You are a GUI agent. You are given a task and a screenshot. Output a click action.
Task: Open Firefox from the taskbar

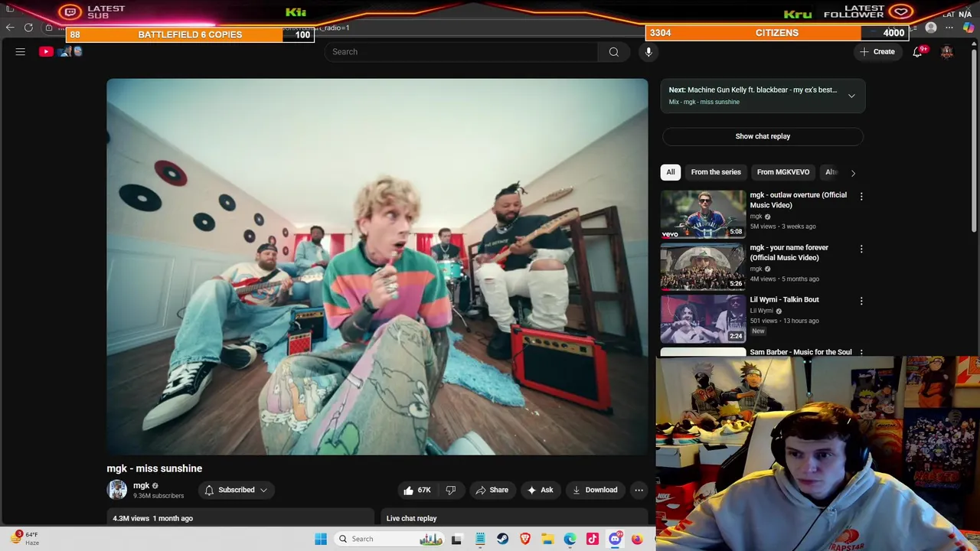(x=637, y=539)
